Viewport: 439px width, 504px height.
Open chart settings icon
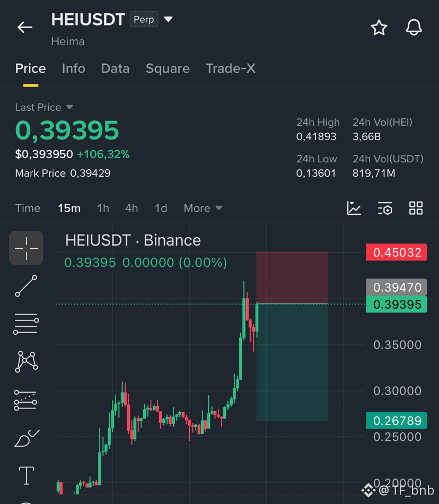(385, 208)
